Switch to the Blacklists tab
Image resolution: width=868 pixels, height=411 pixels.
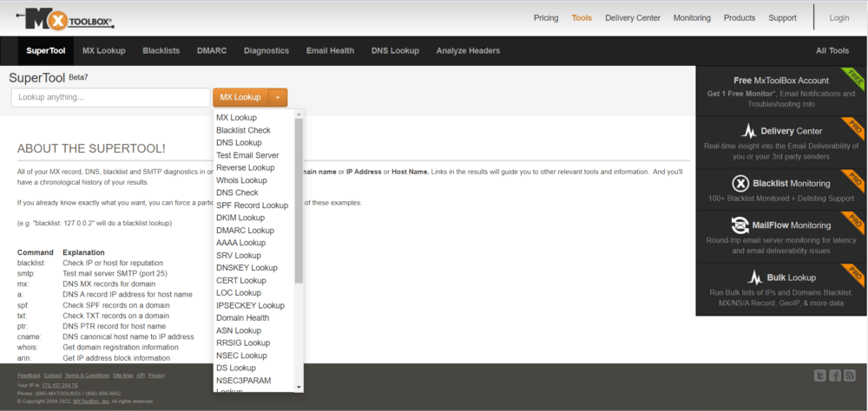[161, 51]
